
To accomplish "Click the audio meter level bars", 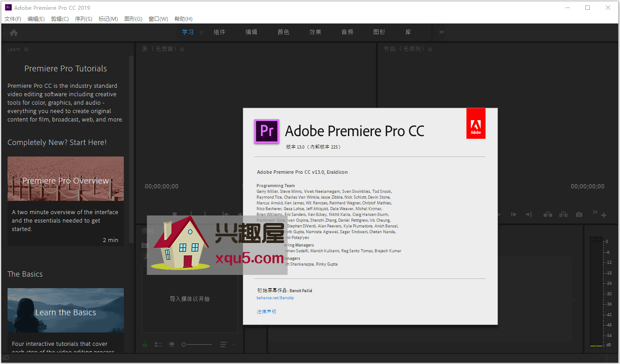I will tap(596, 292).
